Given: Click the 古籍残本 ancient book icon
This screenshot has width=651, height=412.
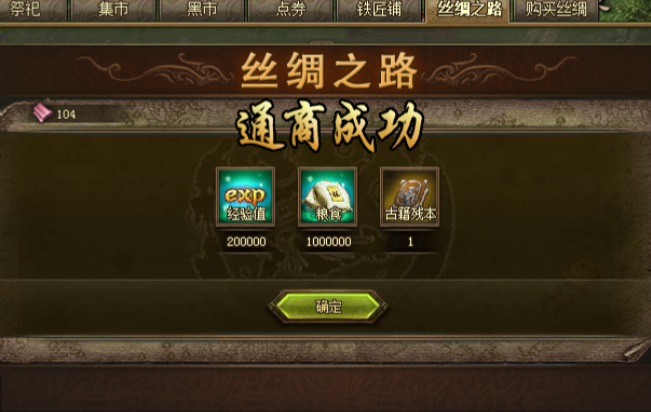Looking at the screenshot, I should [410, 197].
